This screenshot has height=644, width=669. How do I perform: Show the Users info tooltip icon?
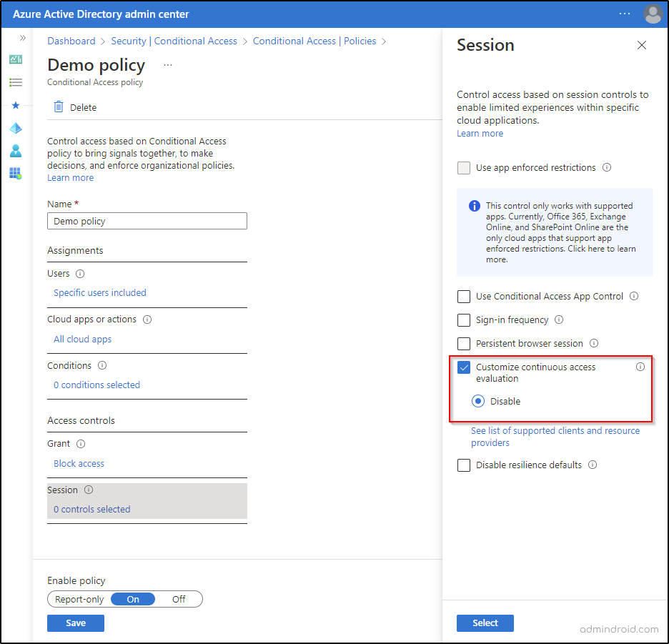80,274
